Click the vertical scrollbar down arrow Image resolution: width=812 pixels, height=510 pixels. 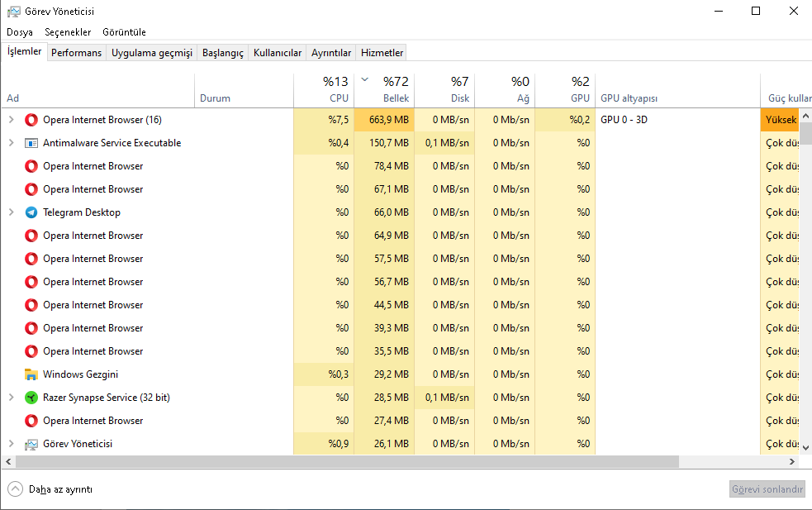coord(805,447)
